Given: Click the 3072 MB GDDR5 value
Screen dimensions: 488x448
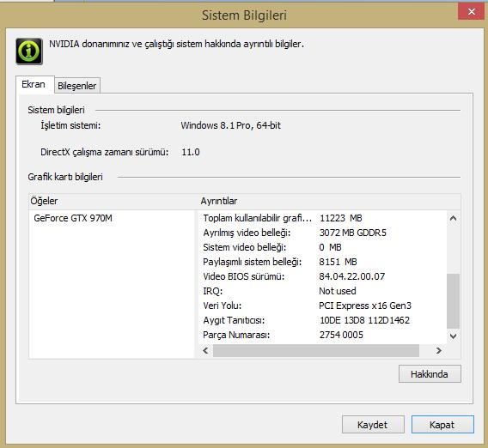Looking at the screenshot, I should (352, 233).
